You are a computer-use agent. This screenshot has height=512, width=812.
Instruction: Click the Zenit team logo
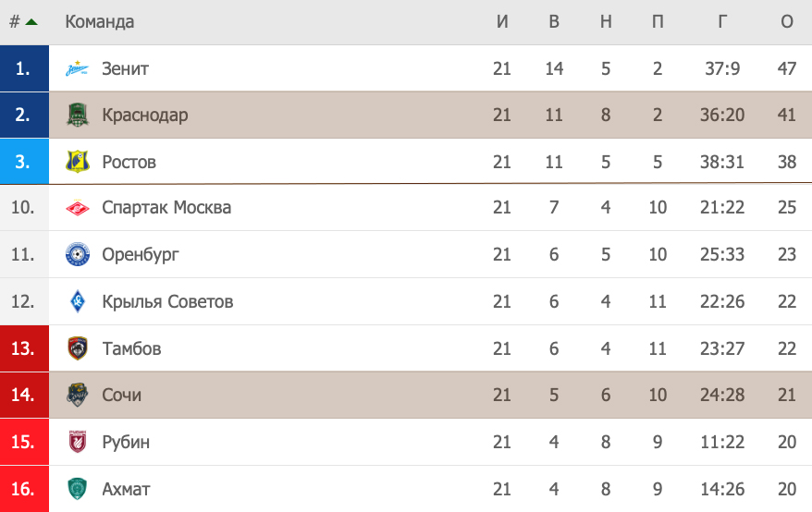(77, 68)
